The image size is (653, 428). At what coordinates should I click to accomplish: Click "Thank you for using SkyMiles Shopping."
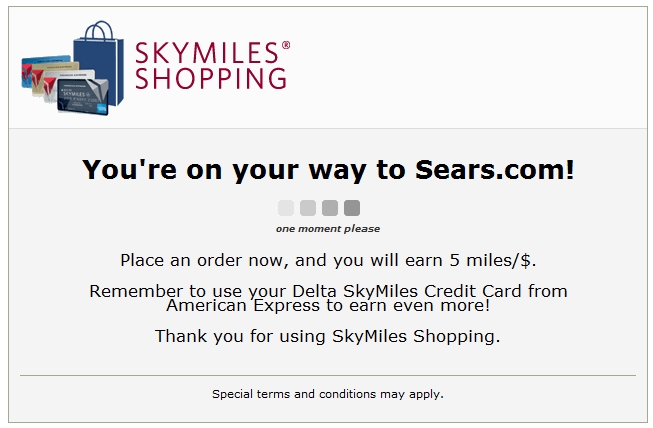[328, 336]
